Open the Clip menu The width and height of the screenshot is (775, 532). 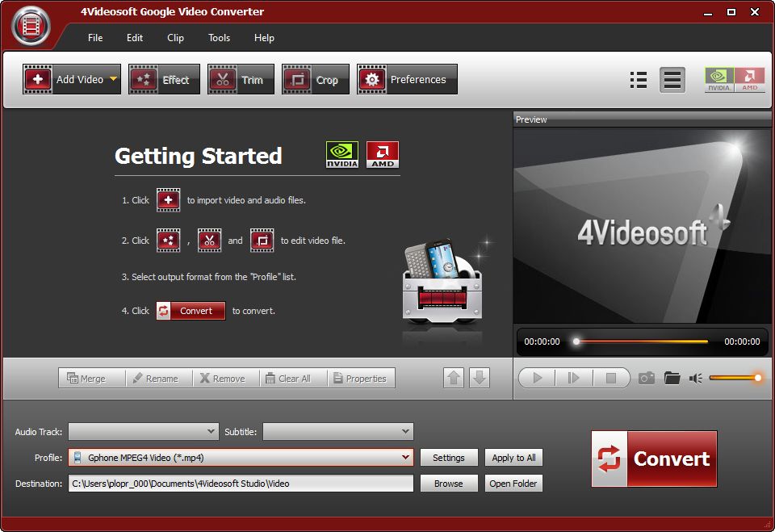[175, 37]
